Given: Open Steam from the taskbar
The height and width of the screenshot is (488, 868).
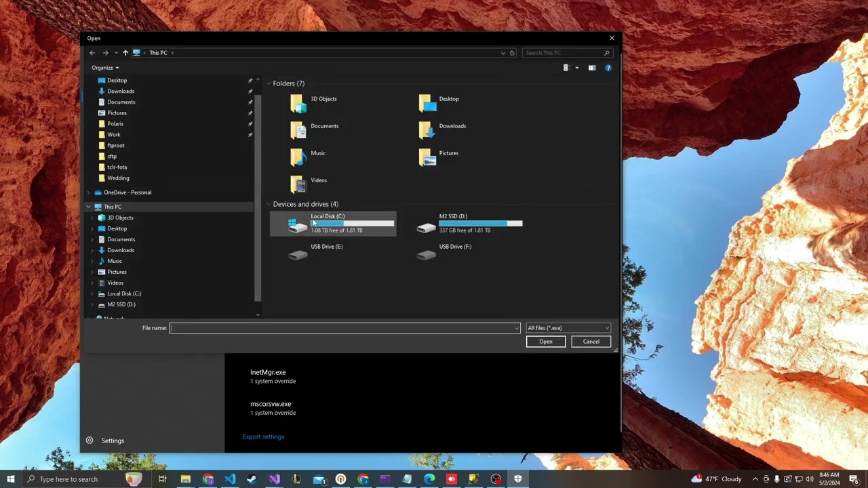Looking at the screenshot, I should (252, 479).
